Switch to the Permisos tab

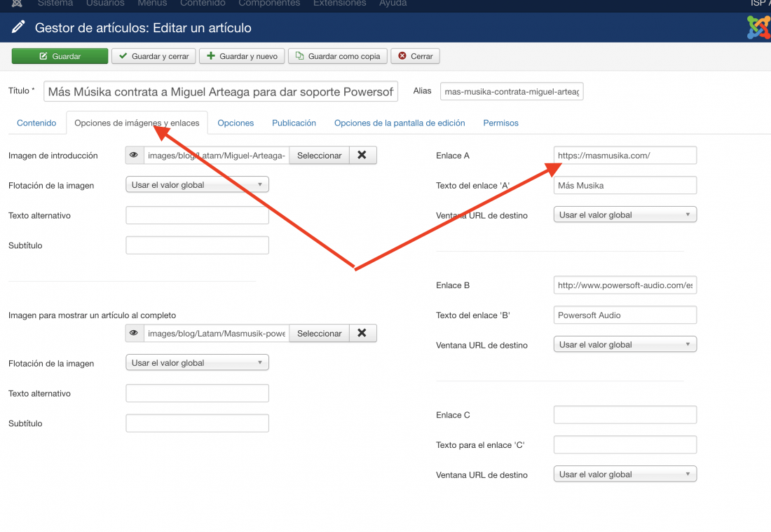point(500,123)
